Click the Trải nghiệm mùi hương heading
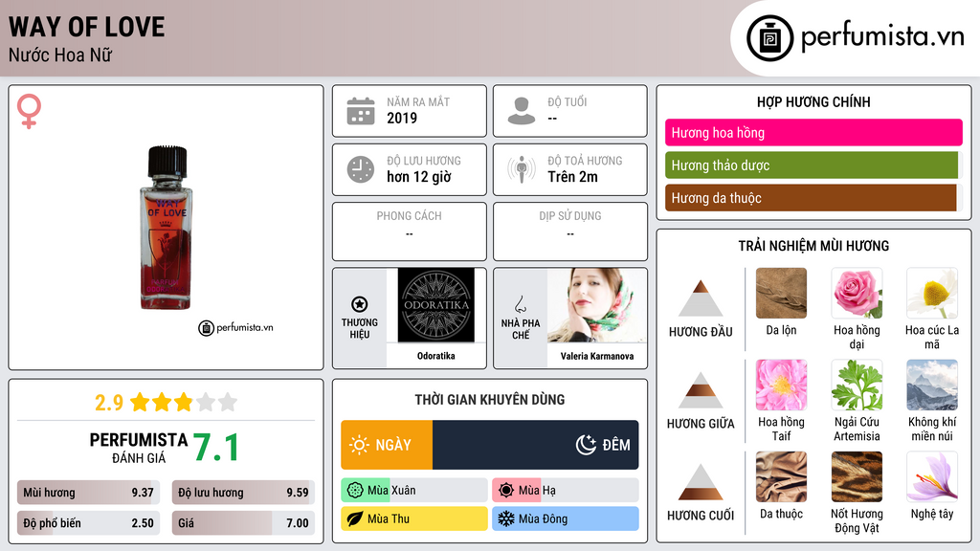The width and height of the screenshot is (980, 551). 813,246
